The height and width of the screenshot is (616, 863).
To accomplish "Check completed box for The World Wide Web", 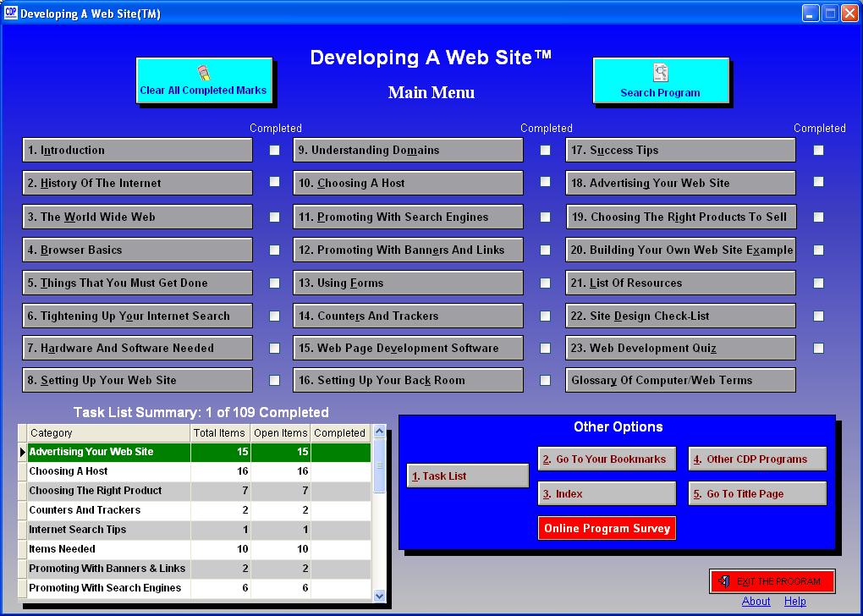I will [274, 217].
